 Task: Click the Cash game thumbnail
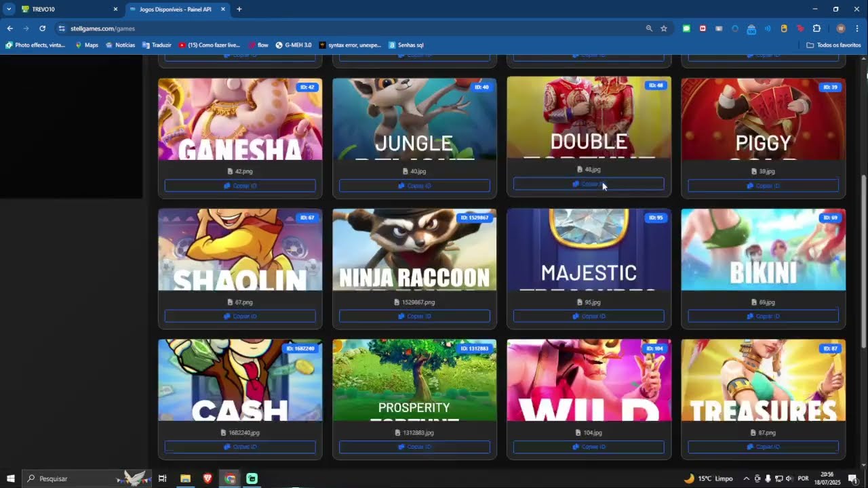240,380
